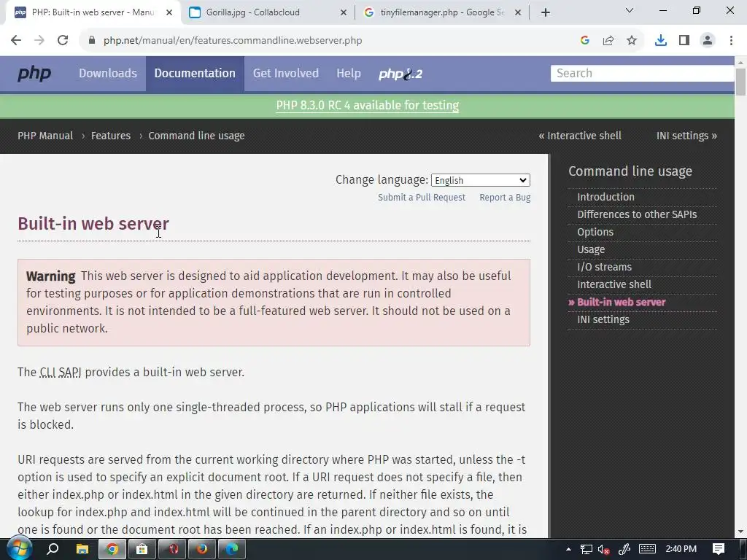Reload the current page
The image size is (747, 560).
click(x=63, y=41)
